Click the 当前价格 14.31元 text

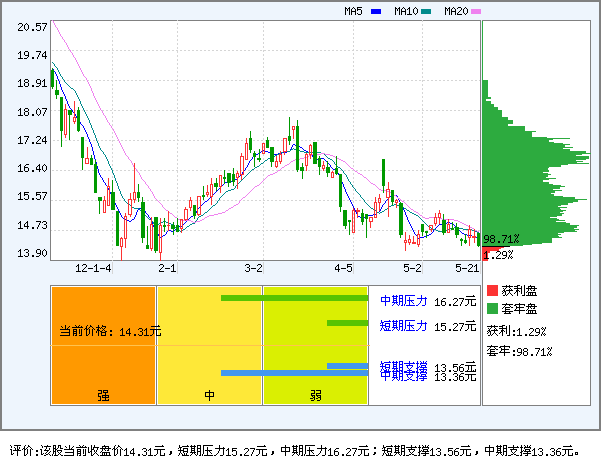click(109, 330)
